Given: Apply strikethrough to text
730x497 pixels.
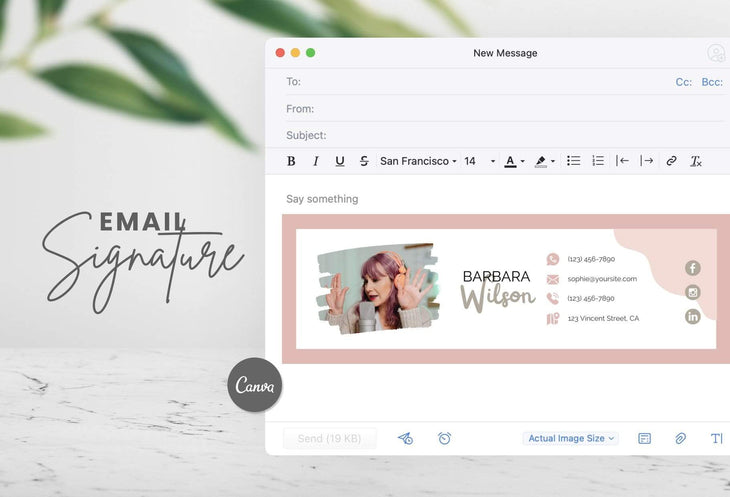Looking at the screenshot, I should point(364,161).
